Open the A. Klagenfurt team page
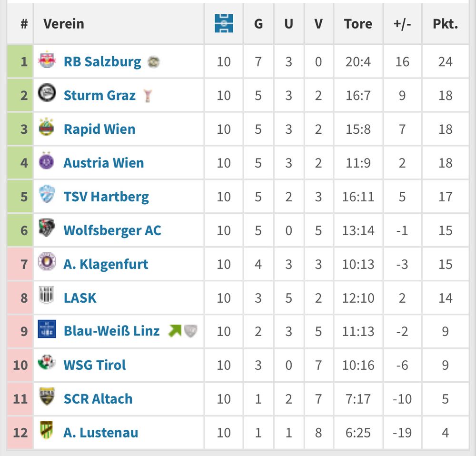Image resolution: width=476 pixels, height=456 pixels. point(106,264)
